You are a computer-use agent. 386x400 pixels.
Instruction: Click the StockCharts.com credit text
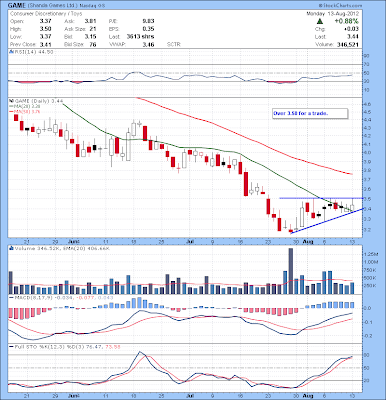(340, 5)
